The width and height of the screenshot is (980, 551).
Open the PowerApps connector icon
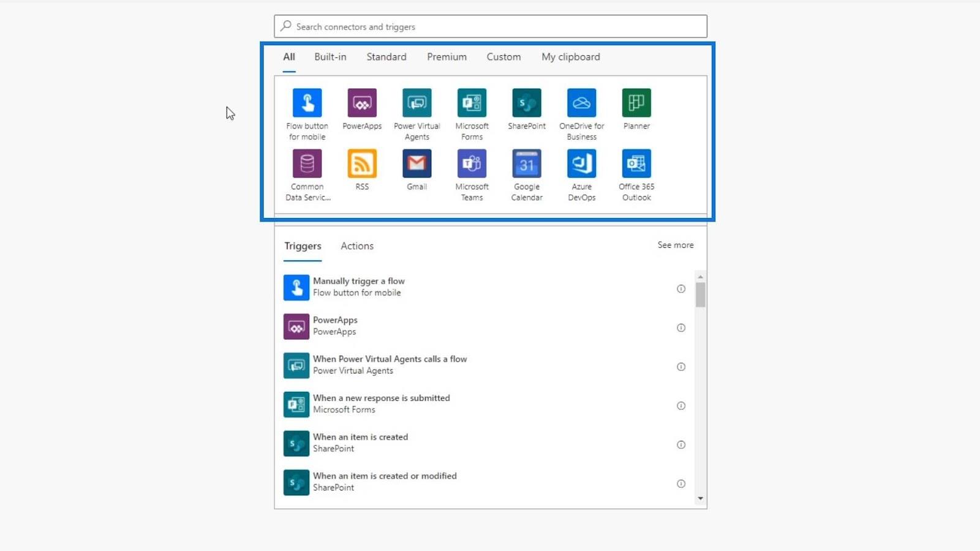click(362, 103)
